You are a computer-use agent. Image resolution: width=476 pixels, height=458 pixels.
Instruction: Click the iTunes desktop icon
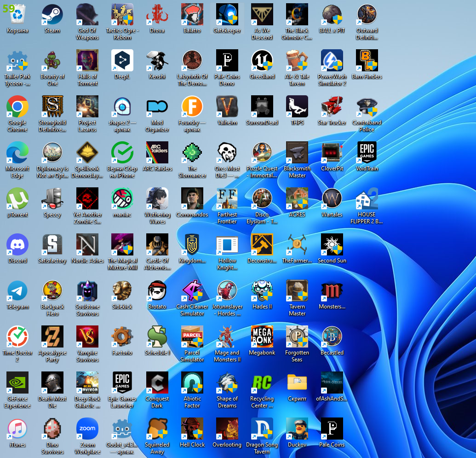17,429
